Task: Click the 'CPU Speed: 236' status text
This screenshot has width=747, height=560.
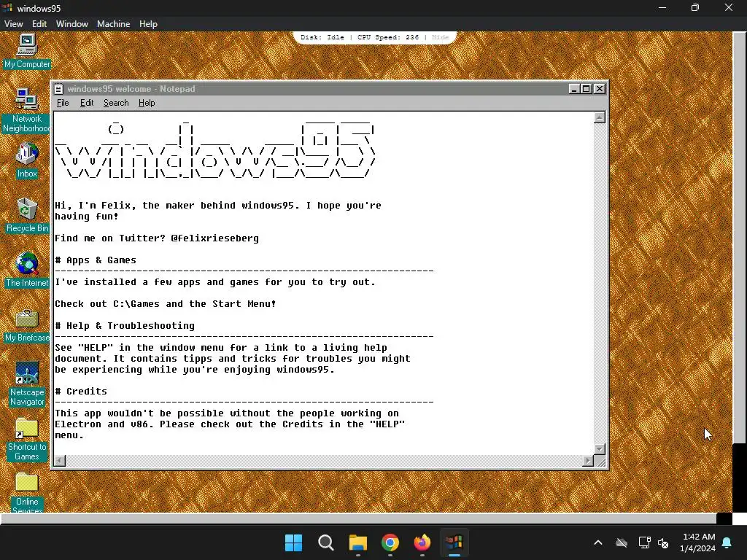Action: (388, 37)
